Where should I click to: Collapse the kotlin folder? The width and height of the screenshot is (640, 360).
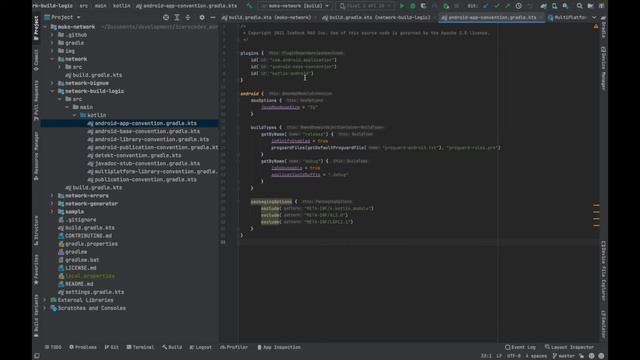(x=75, y=116)
